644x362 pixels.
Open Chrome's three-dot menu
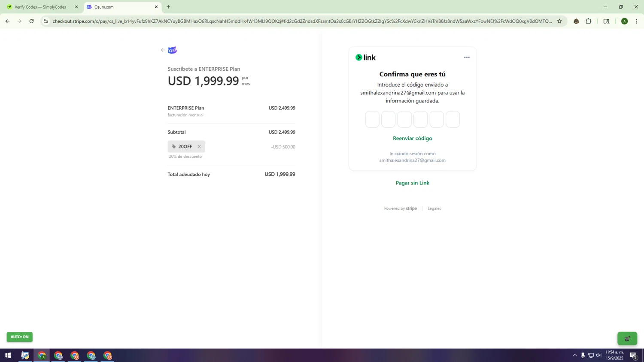click(x=637, y=21)
